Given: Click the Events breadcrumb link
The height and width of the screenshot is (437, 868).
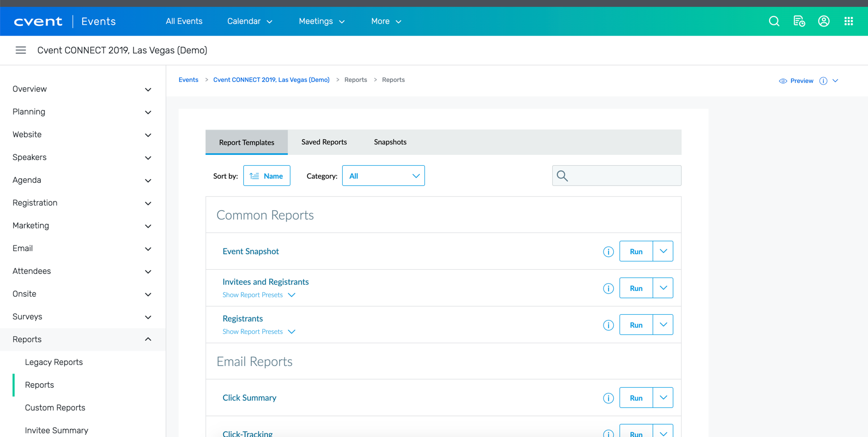Looking at the screenshot, I should pos(188,80).
